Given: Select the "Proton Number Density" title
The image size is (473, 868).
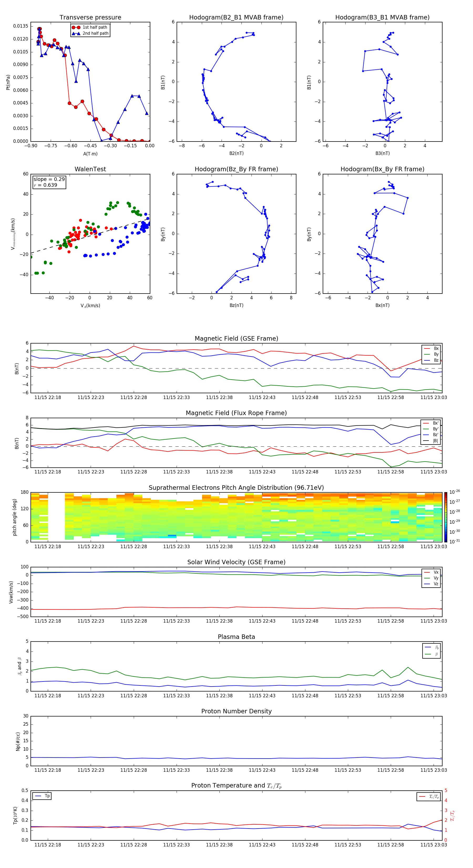Looking at the screenshot, I should coord(236,711).
